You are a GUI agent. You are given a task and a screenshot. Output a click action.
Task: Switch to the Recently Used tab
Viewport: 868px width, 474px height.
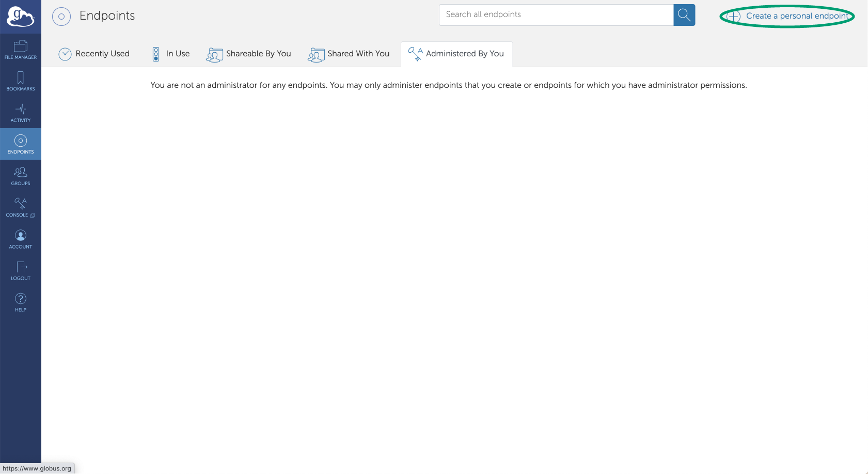tap(94, 54)
